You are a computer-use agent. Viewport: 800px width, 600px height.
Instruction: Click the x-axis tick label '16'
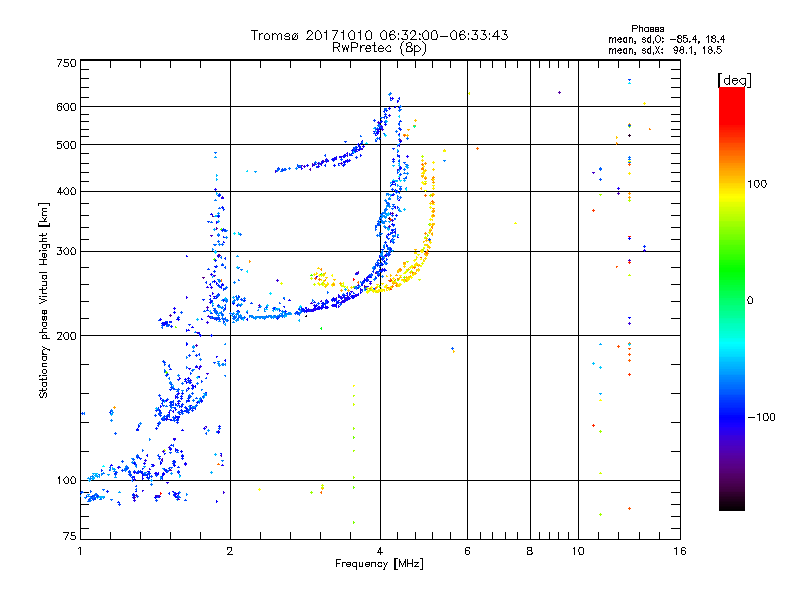pos(680,551)
